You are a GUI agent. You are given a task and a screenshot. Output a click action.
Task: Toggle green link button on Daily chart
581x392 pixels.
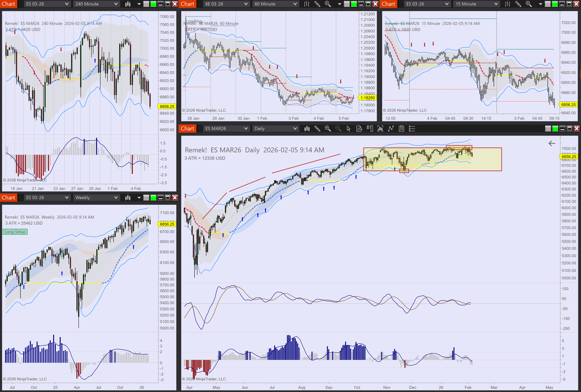click(x=555, y=129)
